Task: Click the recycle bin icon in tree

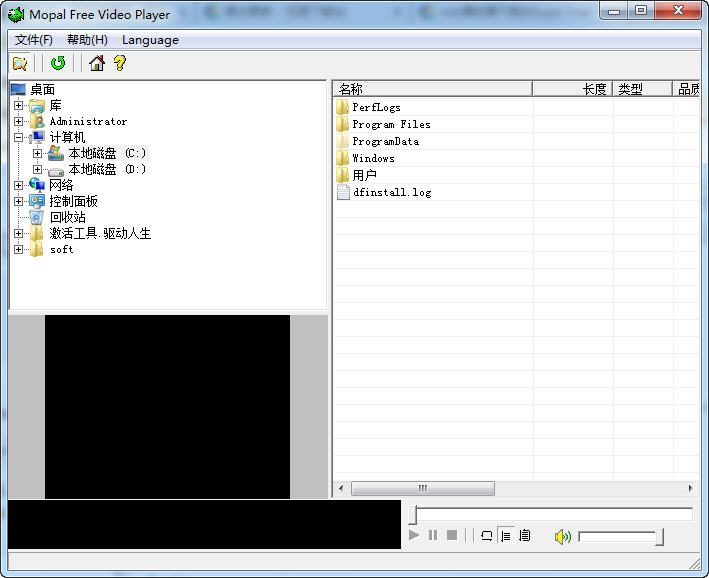Action: (37, 217)
